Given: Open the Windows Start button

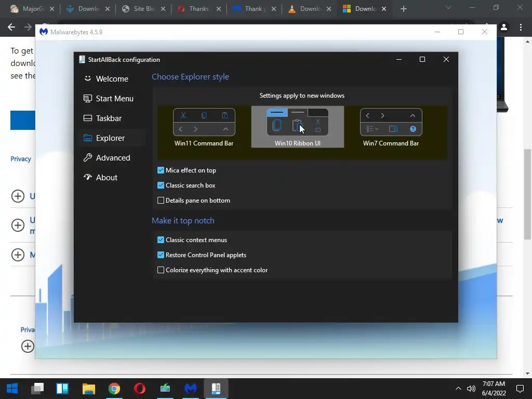Looking at the screenshot, I should coord(12,389).
